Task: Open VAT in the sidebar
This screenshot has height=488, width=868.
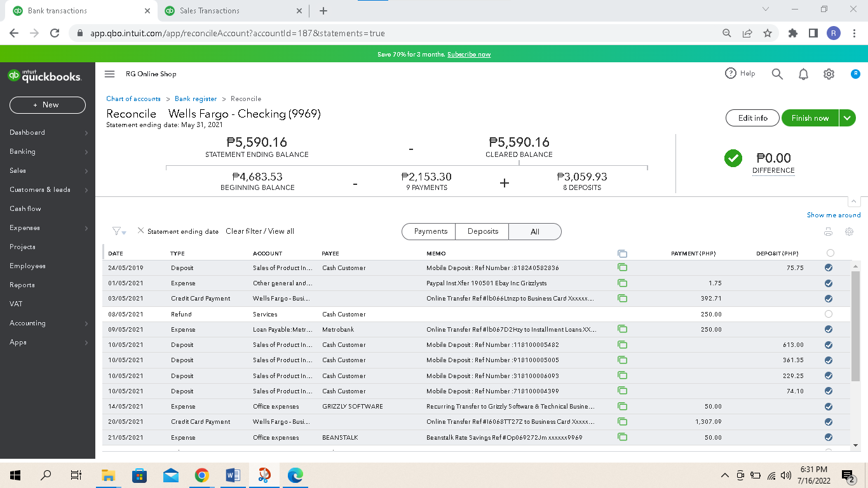Action: 15,304
